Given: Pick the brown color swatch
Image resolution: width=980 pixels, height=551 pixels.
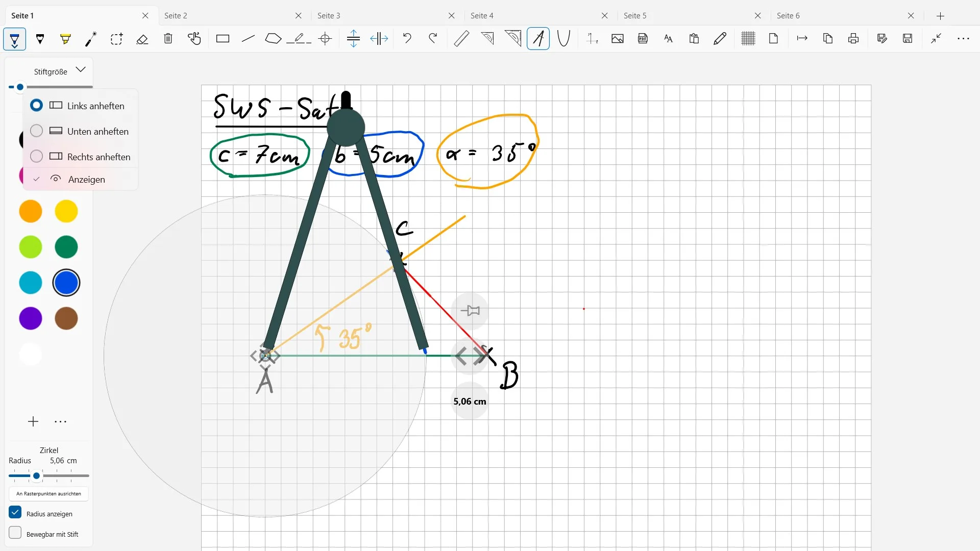Looking at the screenshot, I should click(66, 318).
